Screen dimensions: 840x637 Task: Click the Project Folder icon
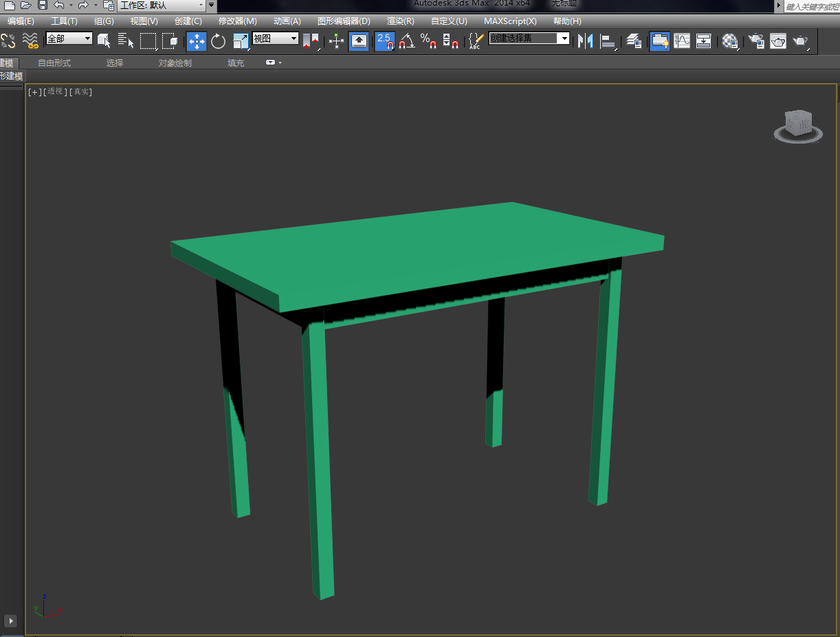(x=108, y=5)
